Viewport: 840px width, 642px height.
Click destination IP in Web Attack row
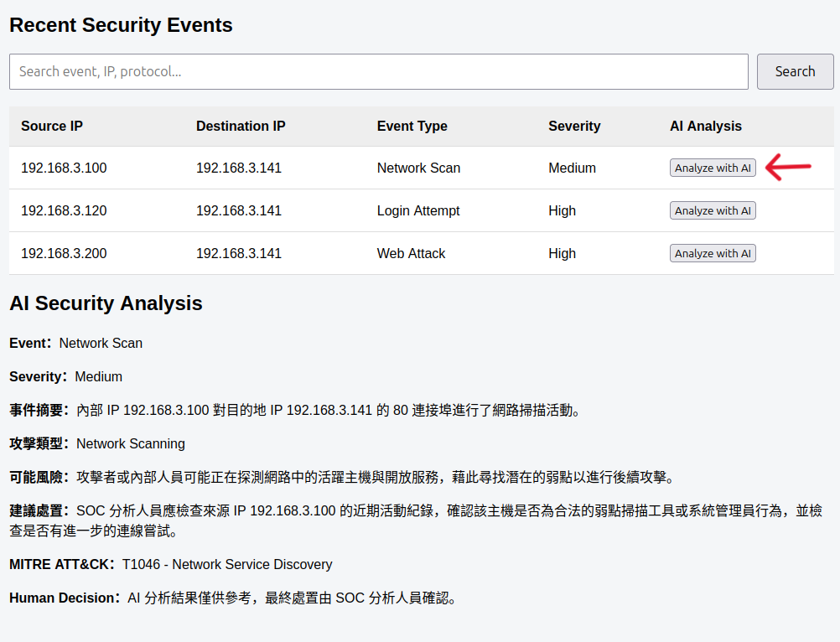pyautogui.click(x=239, y=253)
